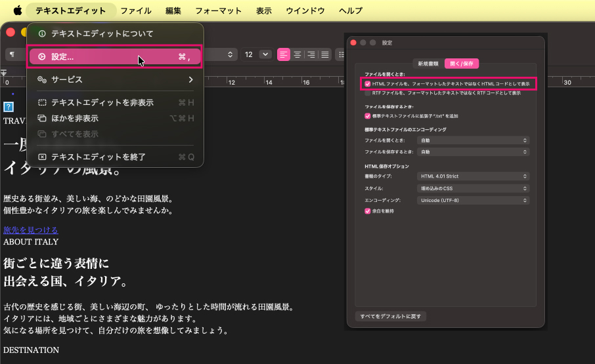Select 設定... from the app menu

115,57
